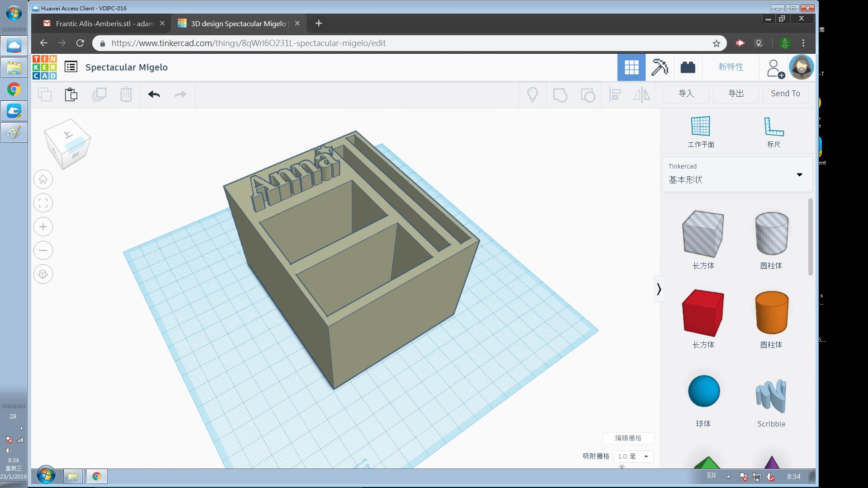868x488 pixels.
Task: Switch to Bricks mode
Action: 688,67
